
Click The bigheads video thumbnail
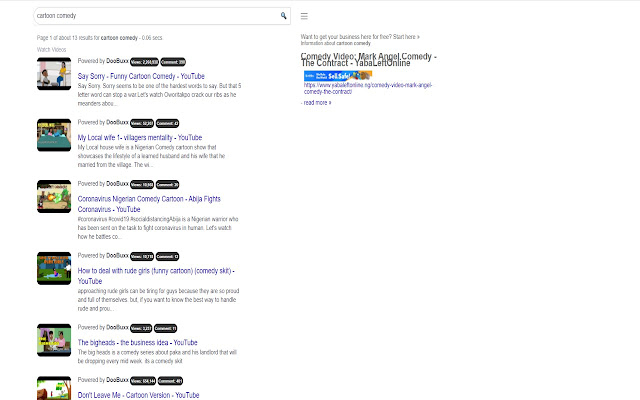tap(54, 340)
